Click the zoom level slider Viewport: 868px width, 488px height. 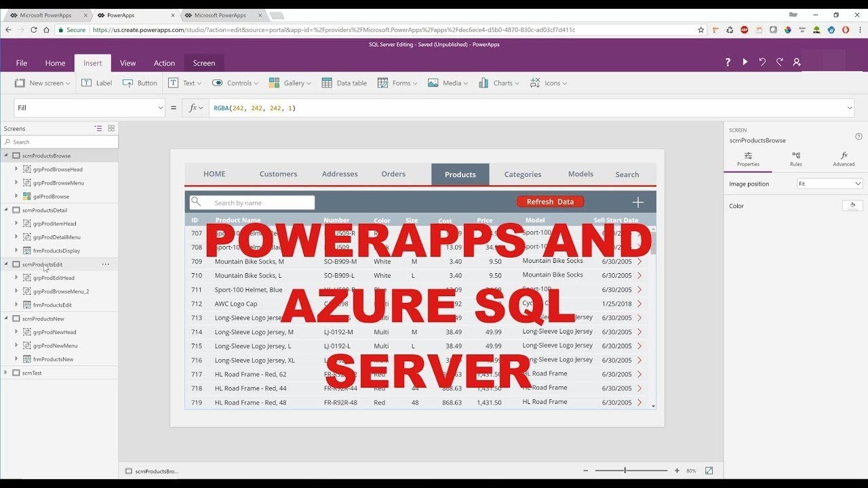click(x=631, y=470)
